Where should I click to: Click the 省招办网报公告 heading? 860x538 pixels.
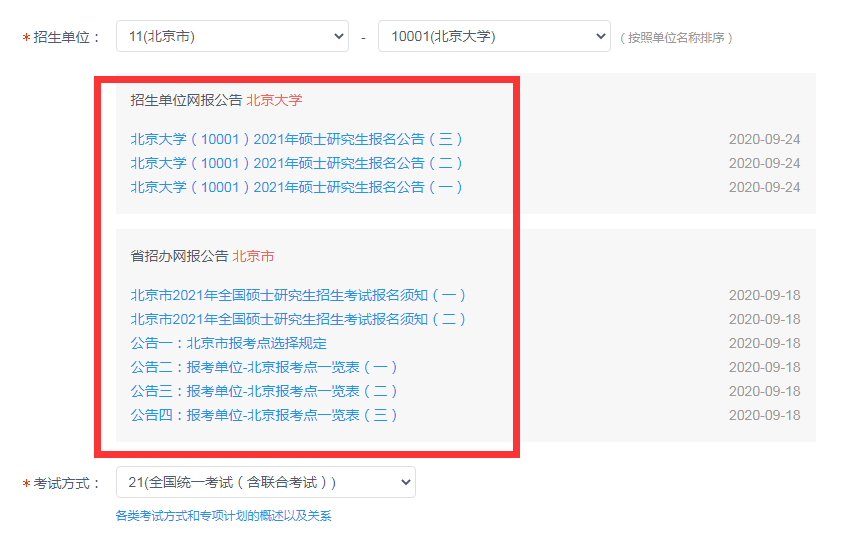[x=179, y=256]
